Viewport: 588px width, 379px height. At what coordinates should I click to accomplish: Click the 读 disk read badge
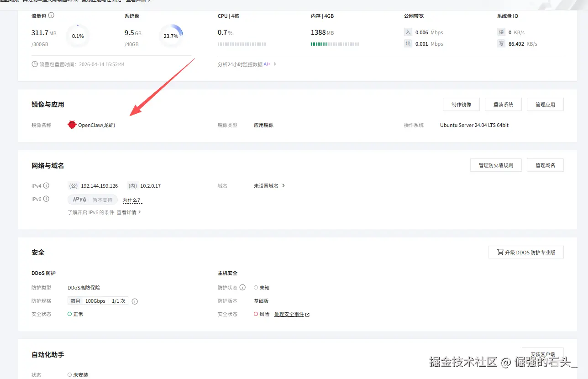[501, 32]
